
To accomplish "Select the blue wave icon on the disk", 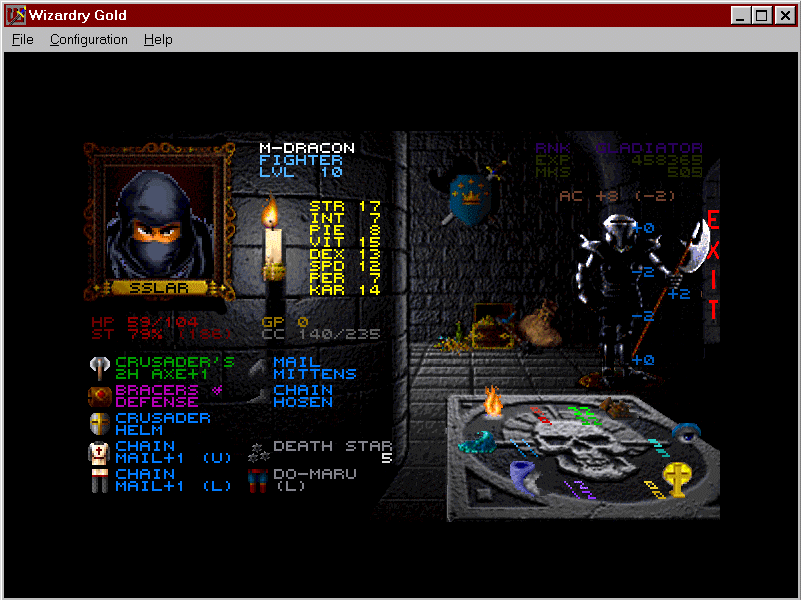I will 478,443.
